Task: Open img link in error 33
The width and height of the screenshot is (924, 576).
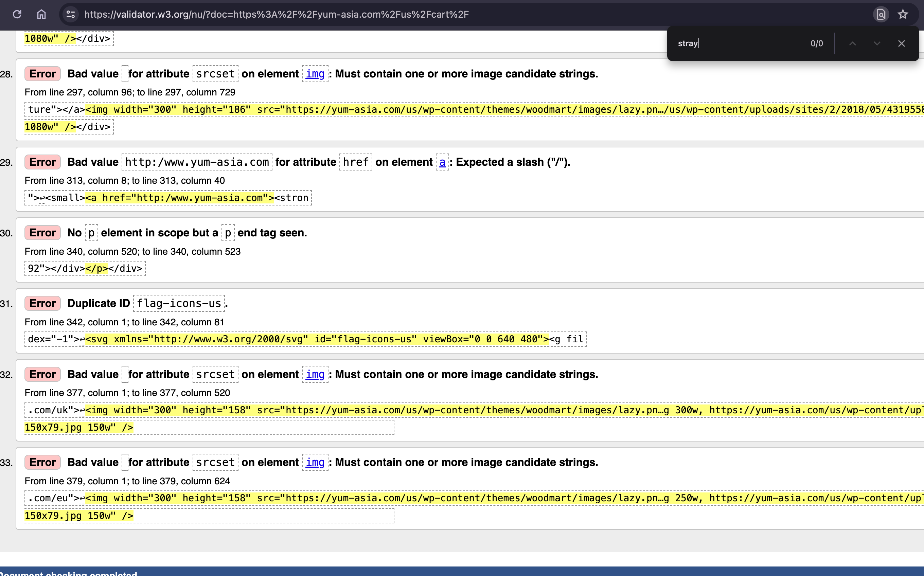Action: pos(315,463)
